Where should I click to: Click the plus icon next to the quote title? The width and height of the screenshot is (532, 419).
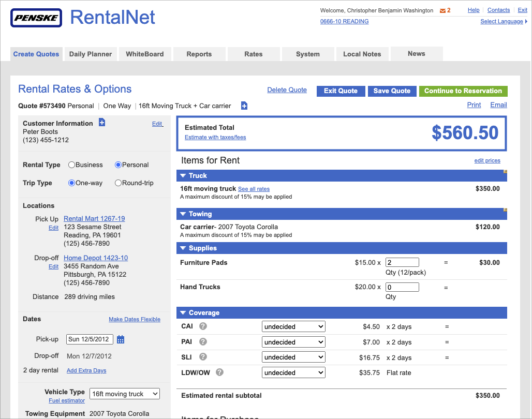pyautogui.click(x=244, y=106)
